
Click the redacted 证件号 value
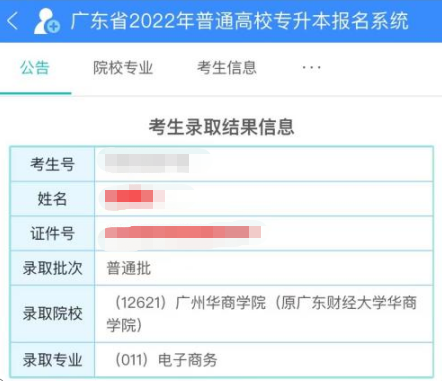[x=183, y=232]
